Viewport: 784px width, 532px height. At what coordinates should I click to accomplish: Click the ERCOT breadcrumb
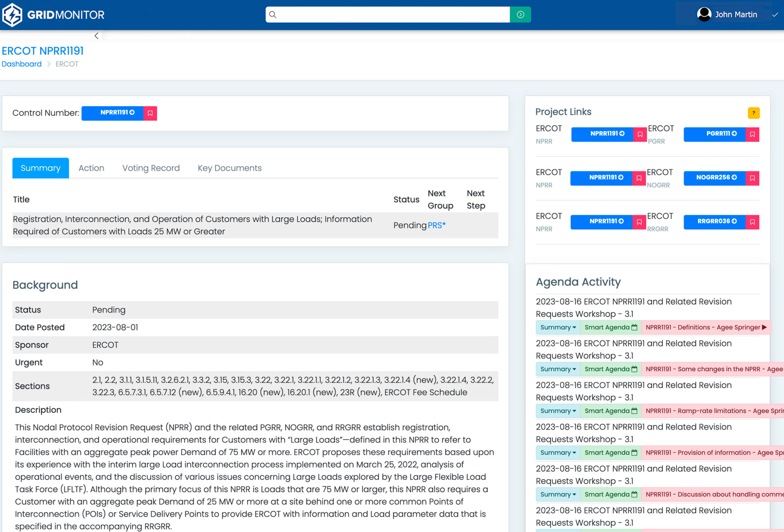[67, 64]
